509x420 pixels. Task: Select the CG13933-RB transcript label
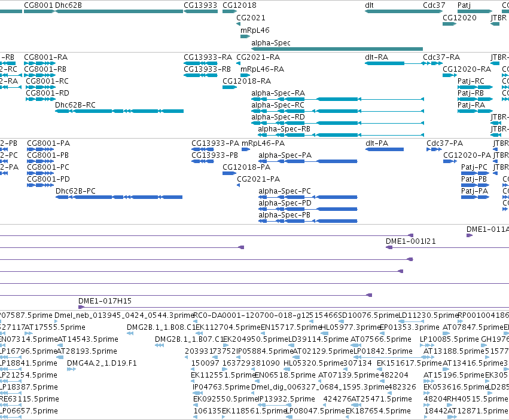point(207,69)
